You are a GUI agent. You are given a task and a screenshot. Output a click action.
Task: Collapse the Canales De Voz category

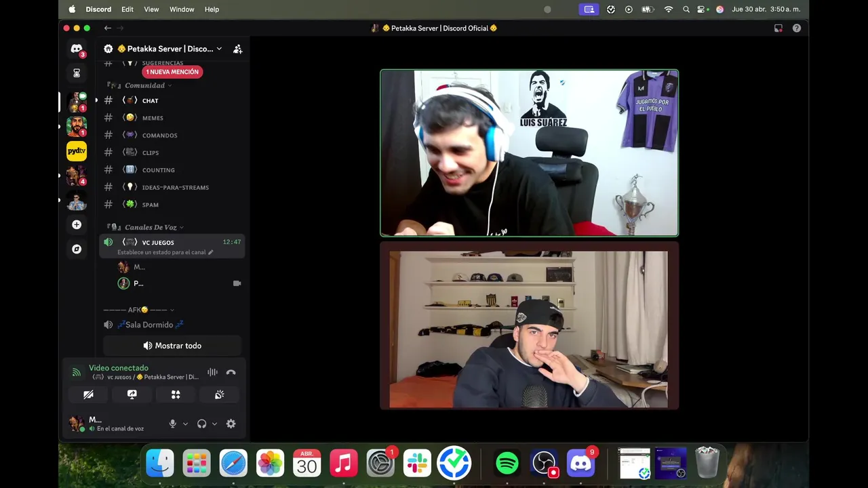point(151,227)
